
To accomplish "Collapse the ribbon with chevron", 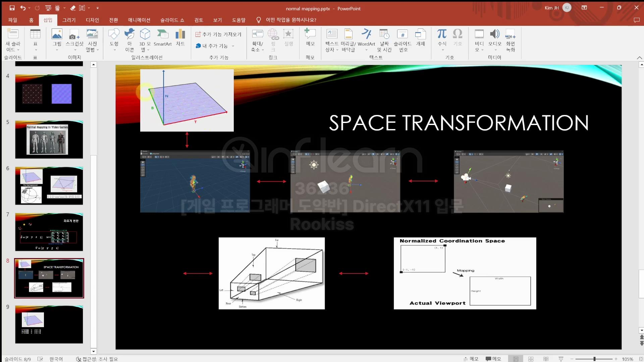I will 639,58.
